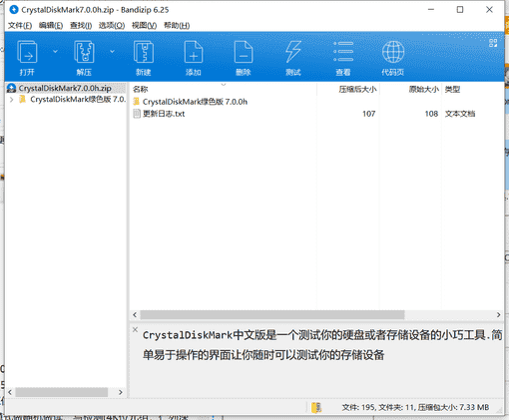Click the grid layout icon in toolbar corner
This screenshot has height=420, width=509.
(x=493, y=43)
